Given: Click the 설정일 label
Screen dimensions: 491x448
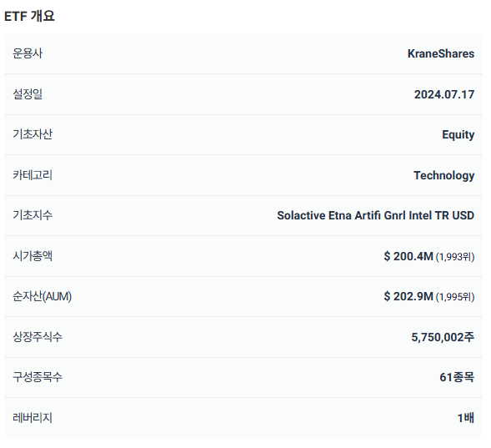Looking at the screenshot, I should (x=28, y=93).
